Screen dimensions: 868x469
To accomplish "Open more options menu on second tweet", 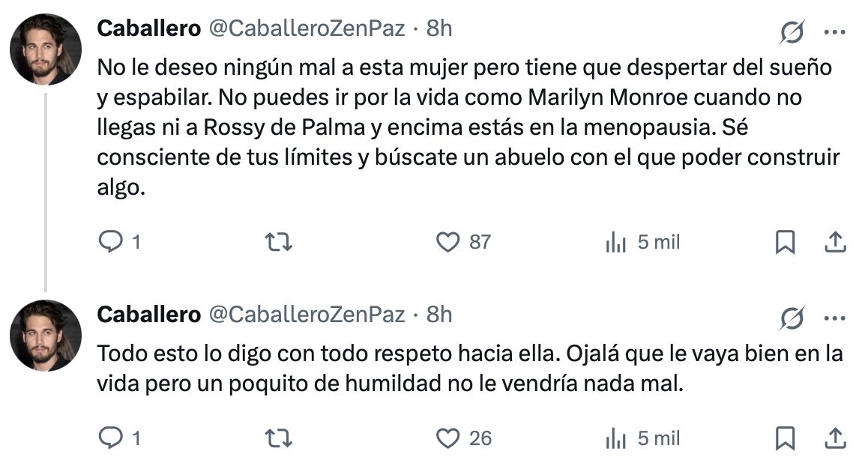I will click(x=835, y=318).
